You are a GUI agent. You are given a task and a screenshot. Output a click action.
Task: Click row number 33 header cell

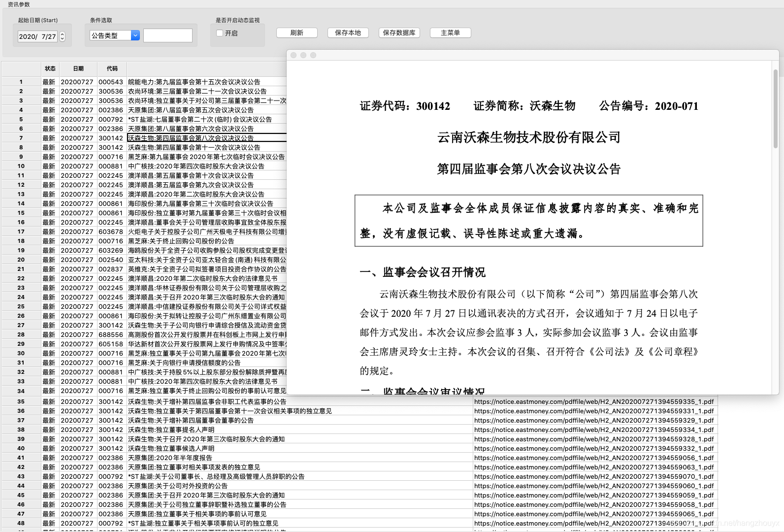pyautogui.click(x=21, y=381)
